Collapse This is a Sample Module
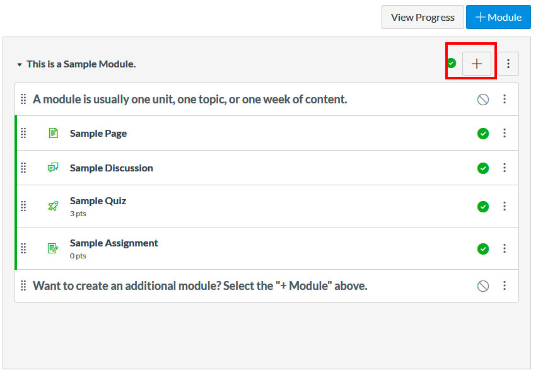Image resolution: width=543 pixels, height=392 pixels. tap(20, 64)
